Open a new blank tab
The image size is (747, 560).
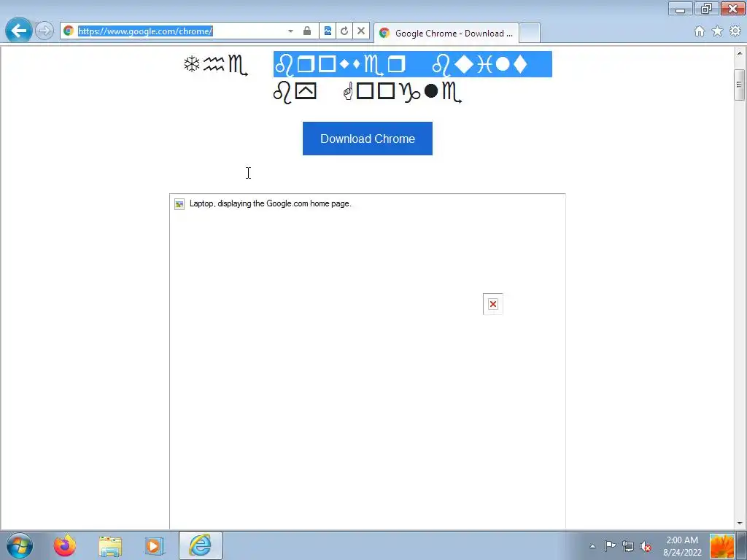coord(530,33)
